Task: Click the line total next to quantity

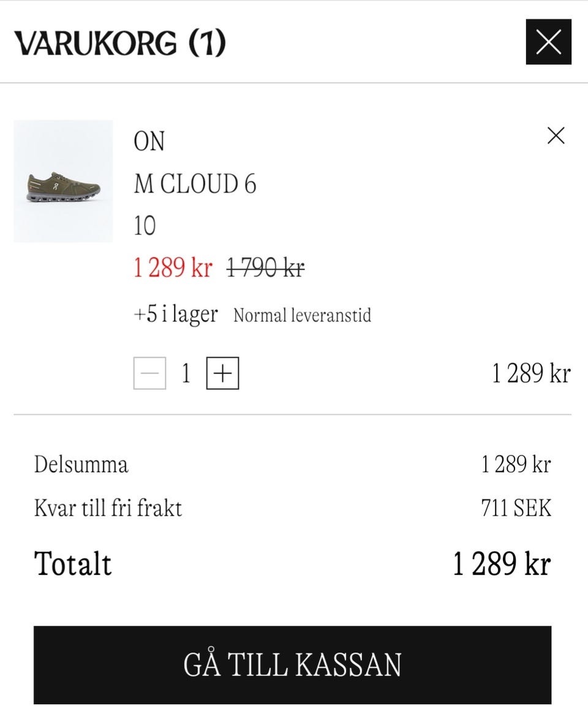Action: pyautogui.click(x=531, y=374)
